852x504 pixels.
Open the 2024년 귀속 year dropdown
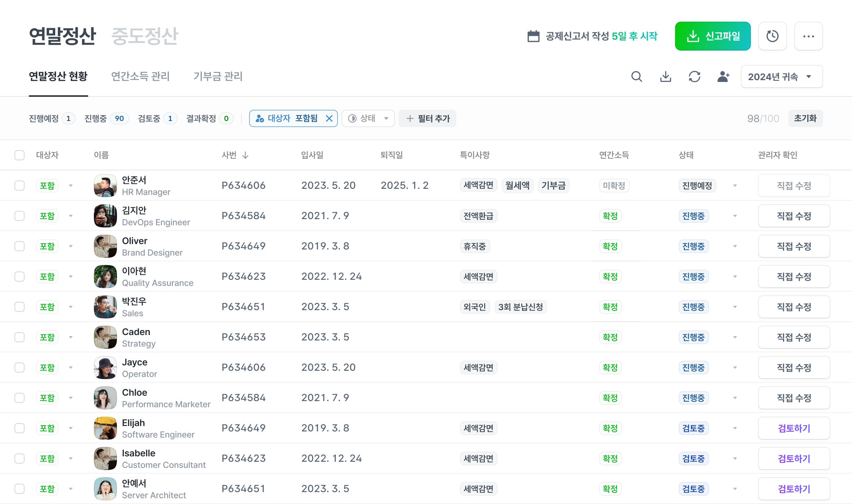point(782,77)
